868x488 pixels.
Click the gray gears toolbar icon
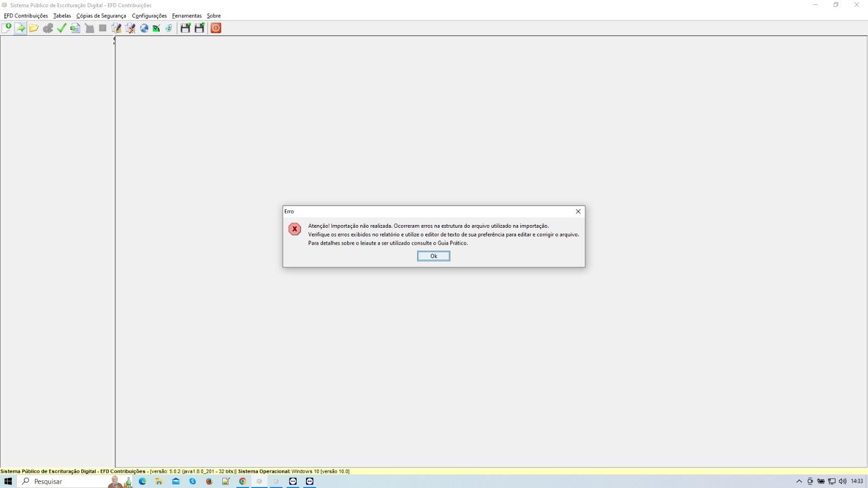48,28
